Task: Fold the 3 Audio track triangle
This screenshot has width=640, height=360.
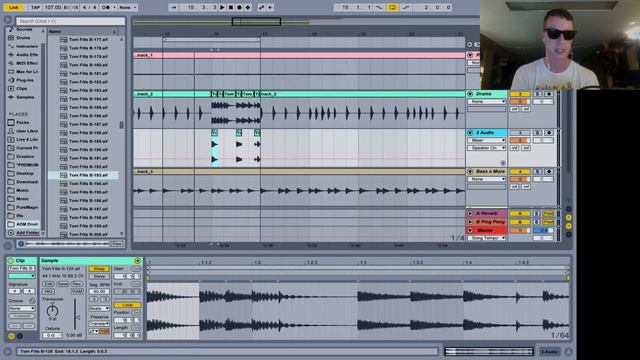Action: (470, 133)
